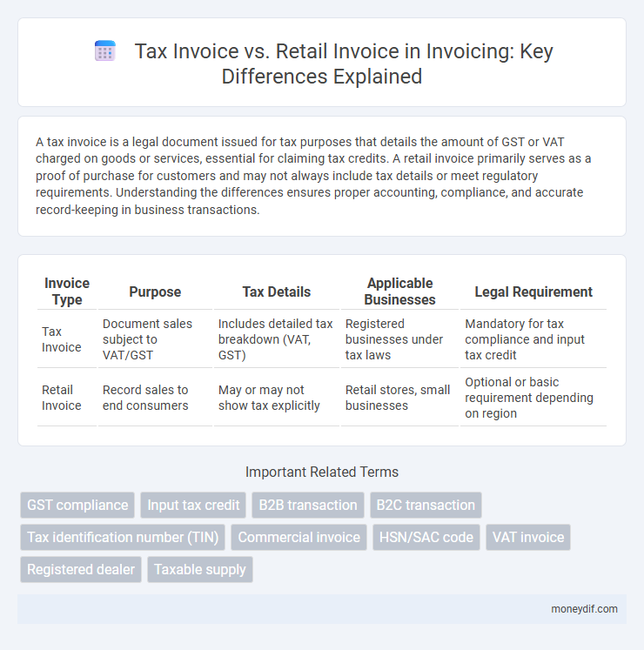Select the Taxable supply tag
Image resolution: width=644 pixels, height=650 pixels.
coord(200,569)
